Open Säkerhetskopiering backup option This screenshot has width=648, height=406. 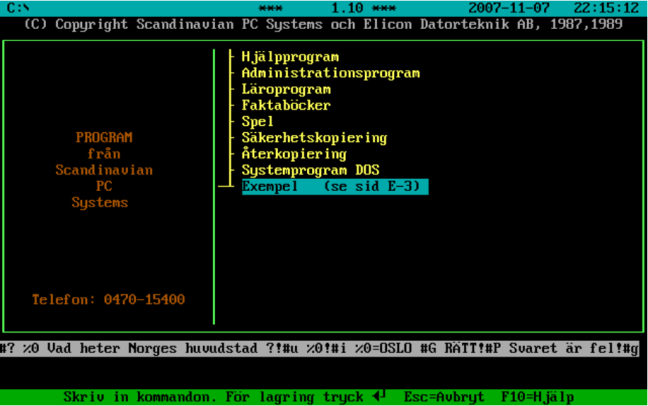coord(314,137)
